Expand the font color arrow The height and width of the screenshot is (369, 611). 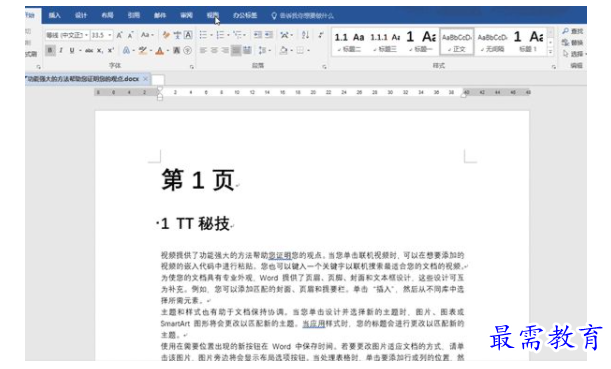coord(167,51)
